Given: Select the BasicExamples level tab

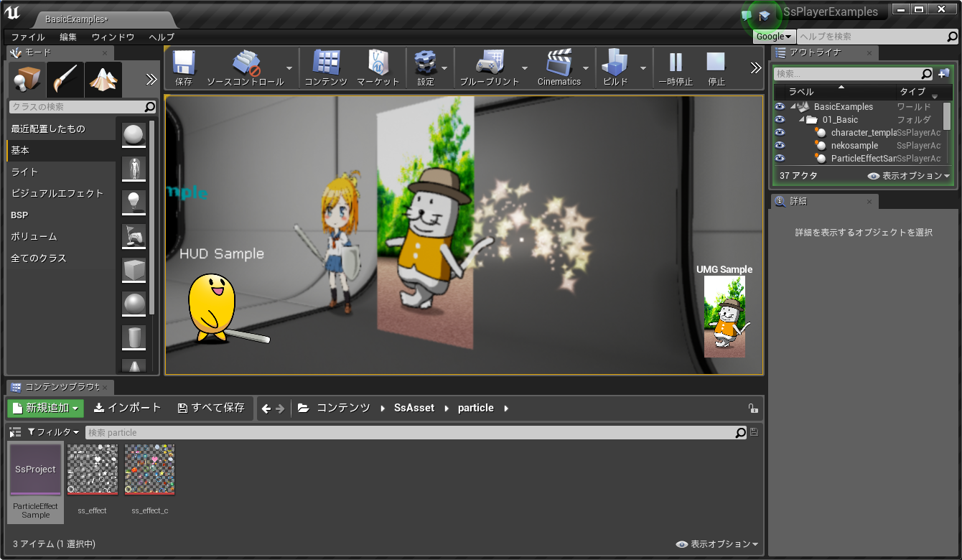Looking at the screenshot, I should pos(76,19).
